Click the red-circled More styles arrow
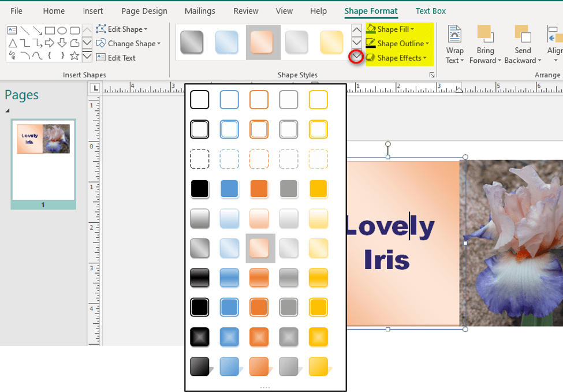 tap(356, 57)
